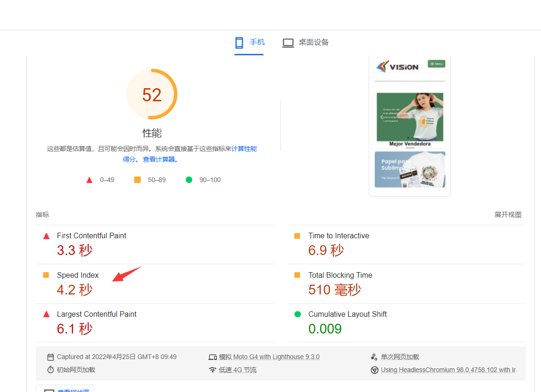541x392 pixels.
Task: Click the 性能 heading under the score
Action: click(x=152, y=133)
